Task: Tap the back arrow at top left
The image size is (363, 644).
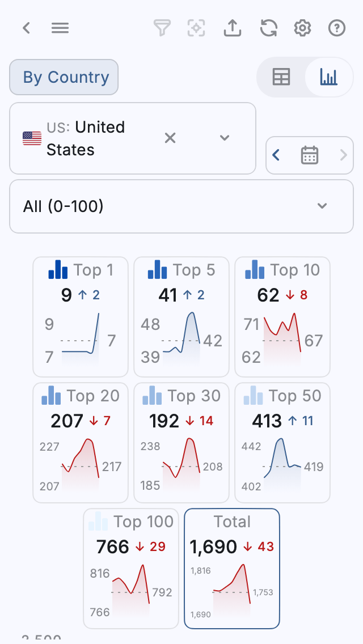Action: point(26,28)
